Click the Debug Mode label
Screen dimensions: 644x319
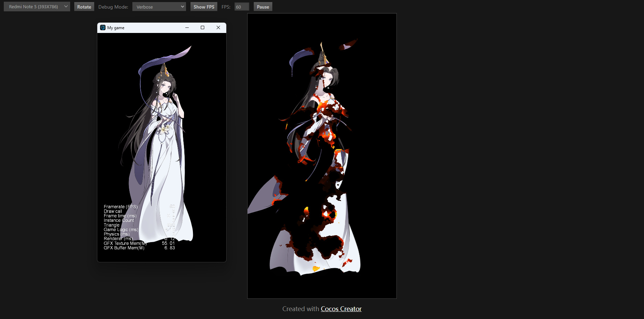point(113,7)
